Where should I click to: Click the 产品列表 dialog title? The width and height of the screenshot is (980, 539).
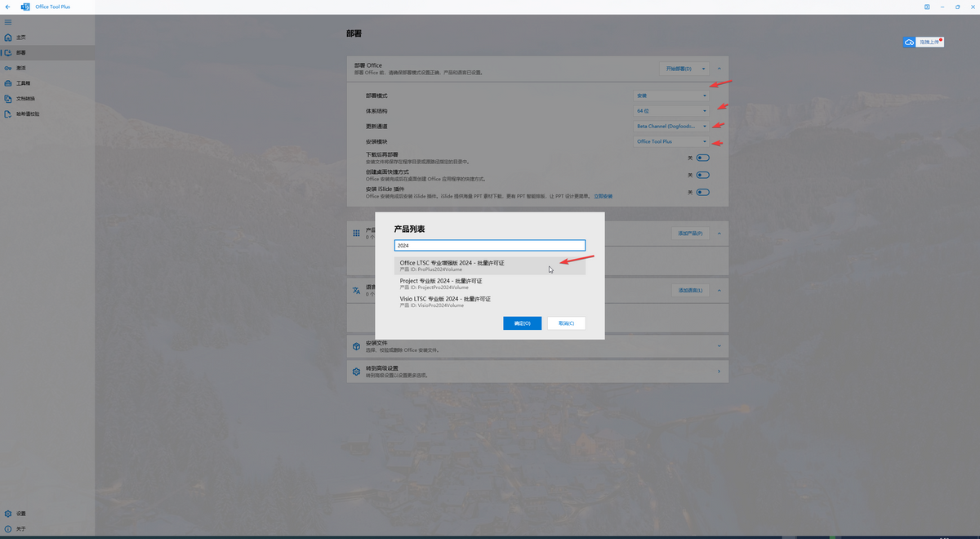click(409, 229)
